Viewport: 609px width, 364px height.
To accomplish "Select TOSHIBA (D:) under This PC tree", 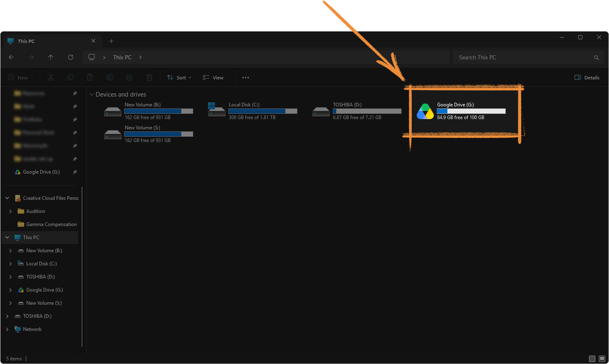I will point(40,277).
